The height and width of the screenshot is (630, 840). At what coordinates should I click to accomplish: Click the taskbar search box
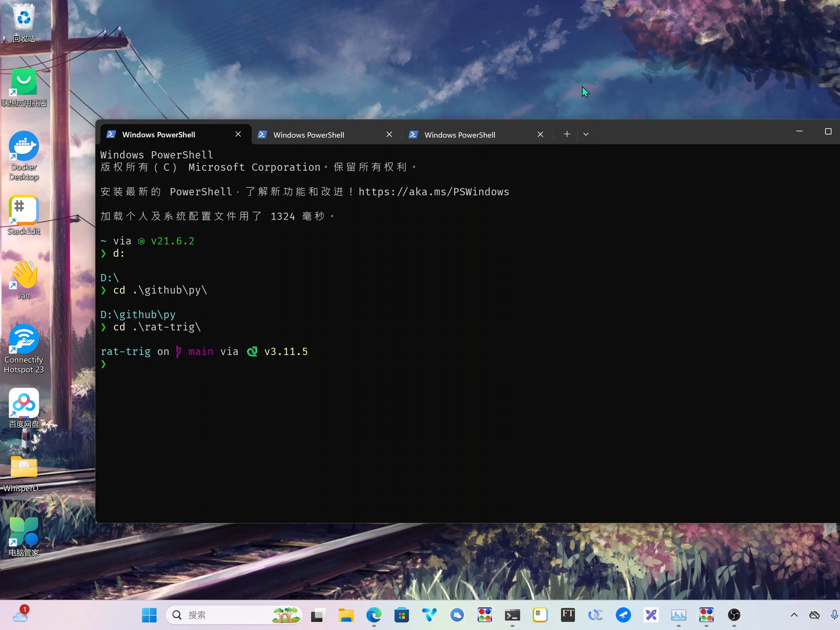[220, 615]
